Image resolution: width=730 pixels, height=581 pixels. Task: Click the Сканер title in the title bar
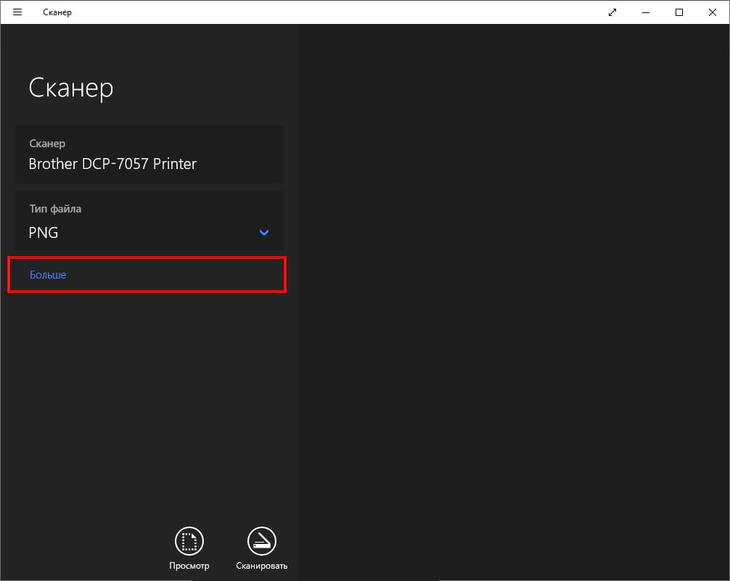(x=57, y=12)
